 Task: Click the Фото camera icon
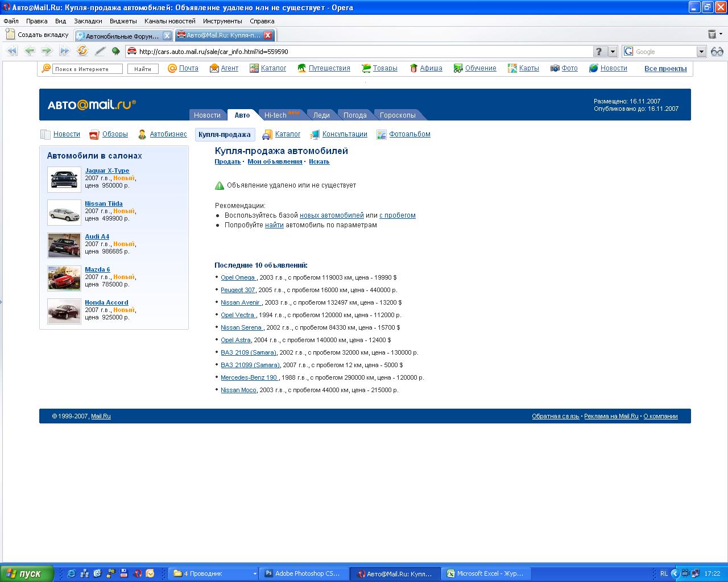click(x=555, y=68)
